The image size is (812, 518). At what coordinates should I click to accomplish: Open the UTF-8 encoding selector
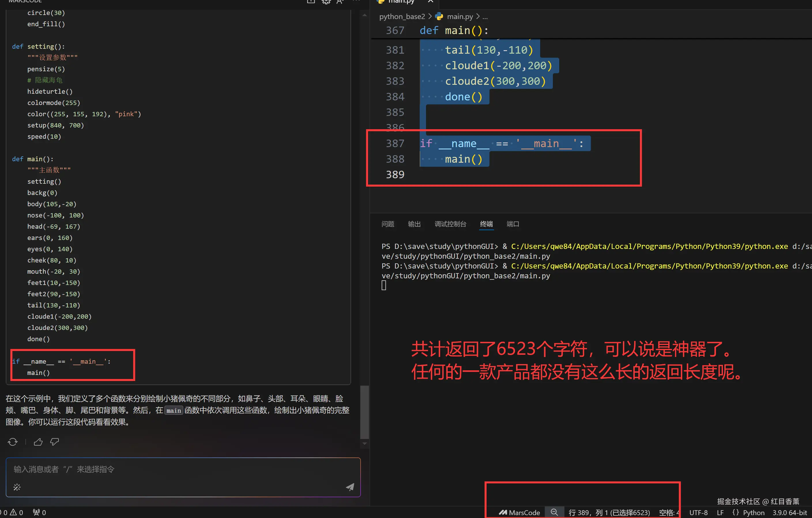698,513
